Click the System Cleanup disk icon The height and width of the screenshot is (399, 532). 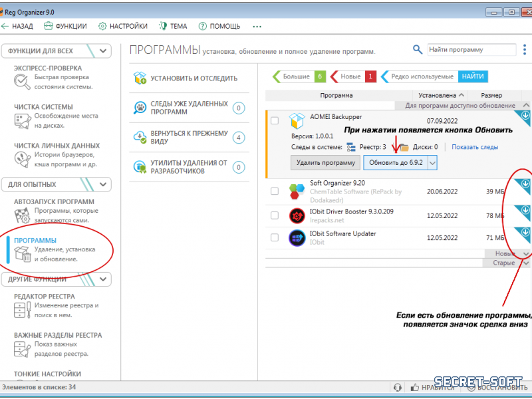(x=21, y=120)
